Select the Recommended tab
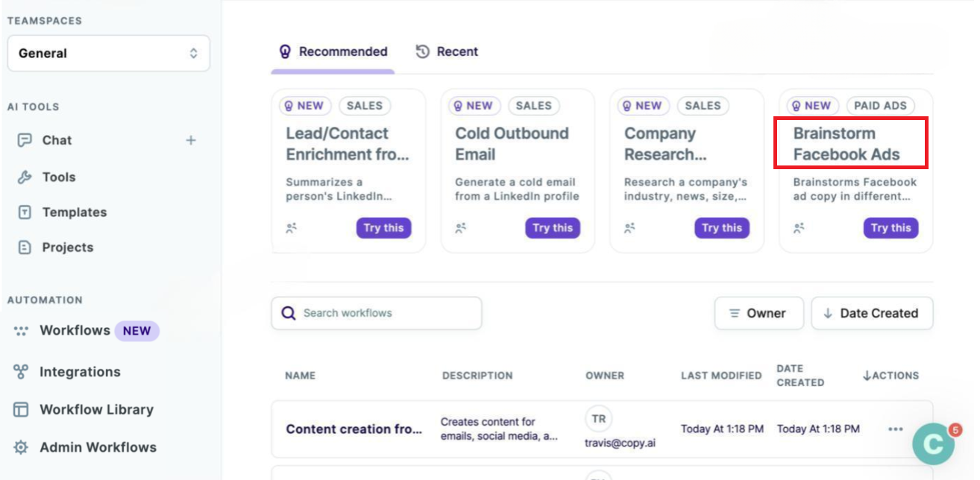980x480 pixels. click(x=333, y=51)
